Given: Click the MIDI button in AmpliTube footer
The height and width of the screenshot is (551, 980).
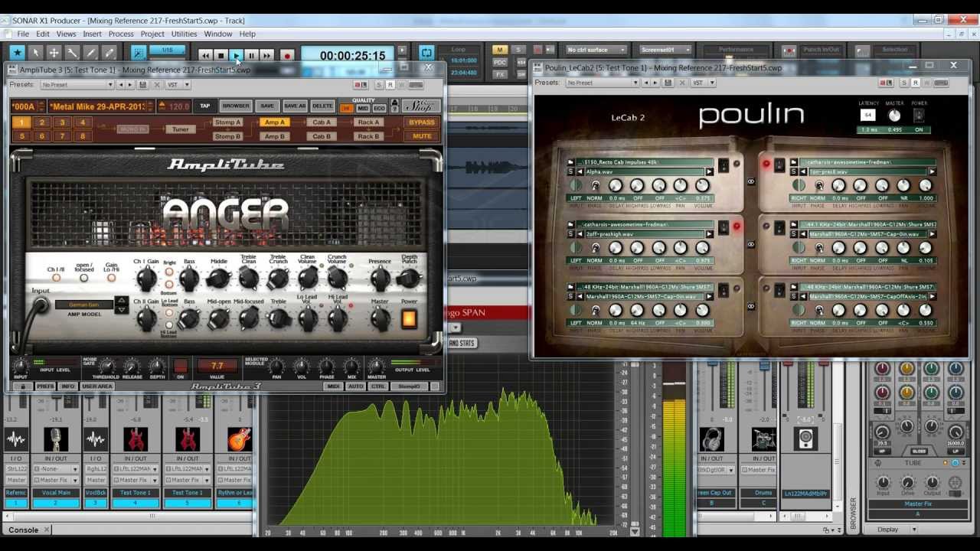Looking at the screenshot, I should coord(333,386).
